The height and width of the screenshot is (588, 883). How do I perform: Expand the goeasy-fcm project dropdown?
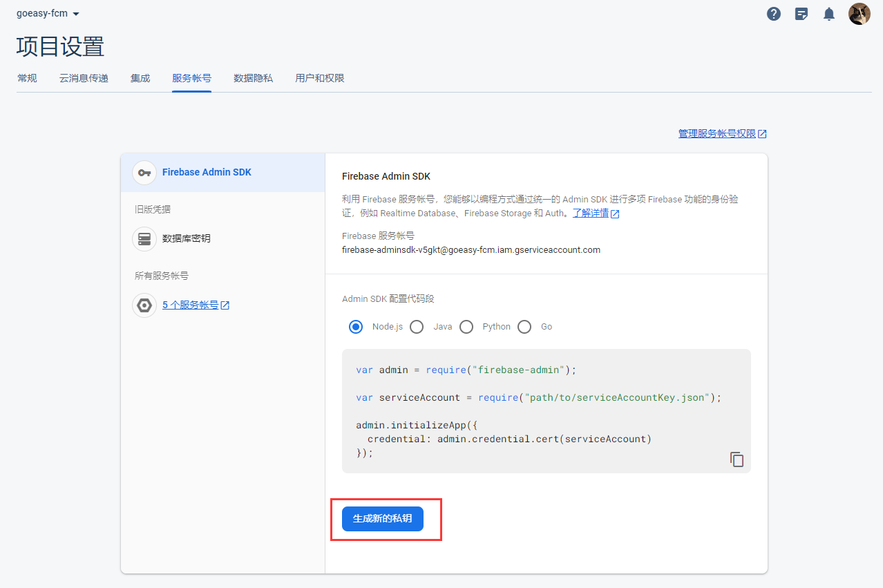48,14
